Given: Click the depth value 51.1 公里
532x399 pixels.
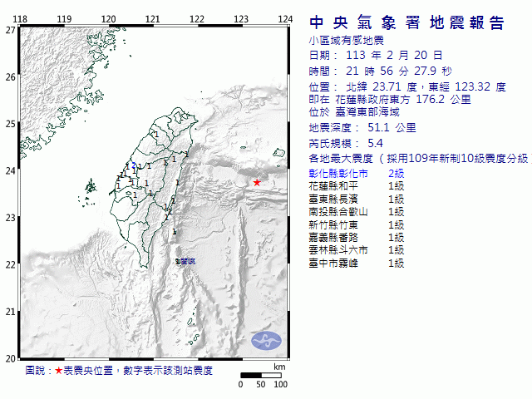Looking at the screenshot, I should (392, 127).
